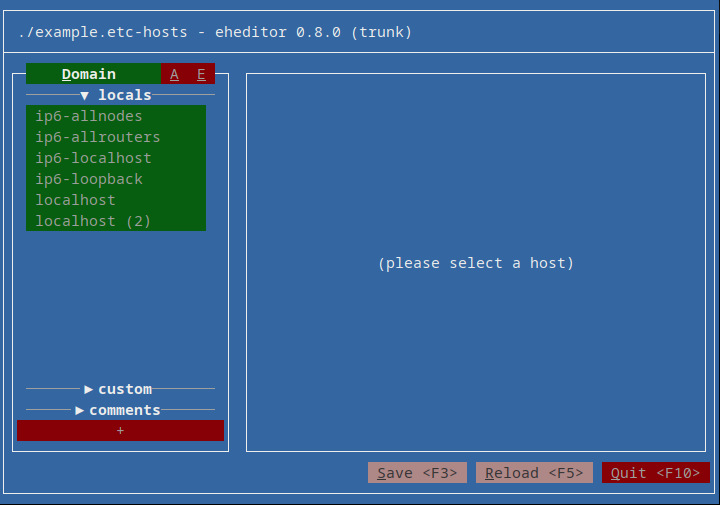Click the ./example.etc-hosts title text
The width and height of the screenshot is (720, 505).
coord(102,32)
